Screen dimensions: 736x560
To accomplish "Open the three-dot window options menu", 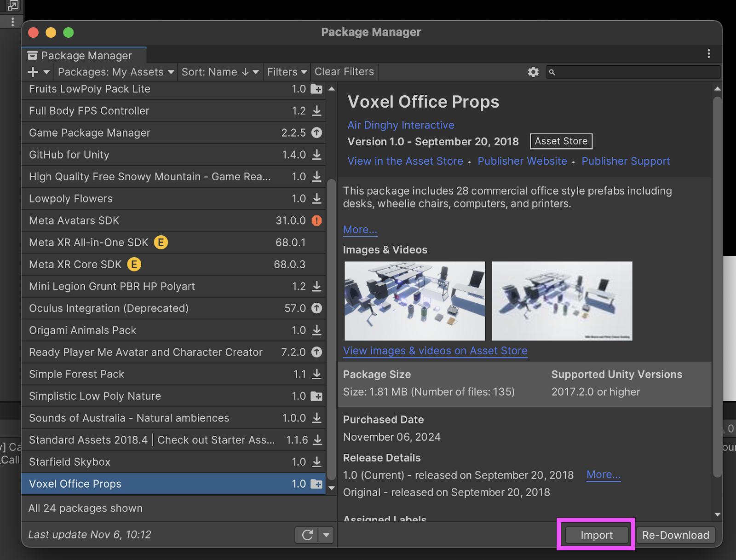I will (708, 54).
